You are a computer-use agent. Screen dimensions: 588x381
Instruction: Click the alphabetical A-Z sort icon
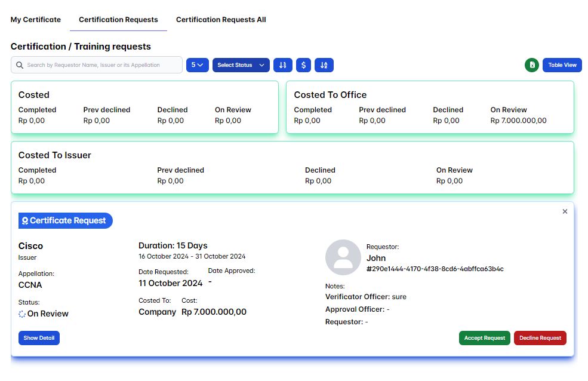(x=324, y=65)
